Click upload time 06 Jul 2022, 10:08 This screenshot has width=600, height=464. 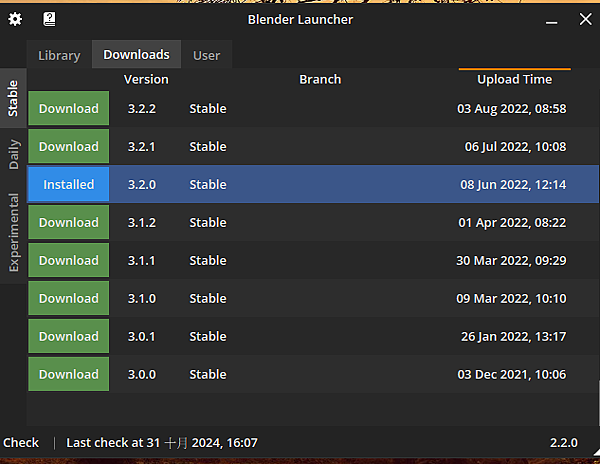(515, 147)
